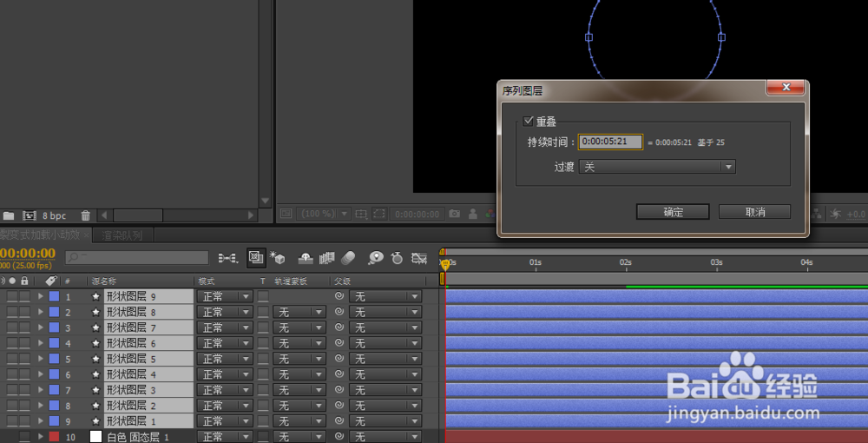The width and height of the screenshot is (868, 443).
Task: Open the 过渡 dropdown showing 关
Action: coord(657,167)
